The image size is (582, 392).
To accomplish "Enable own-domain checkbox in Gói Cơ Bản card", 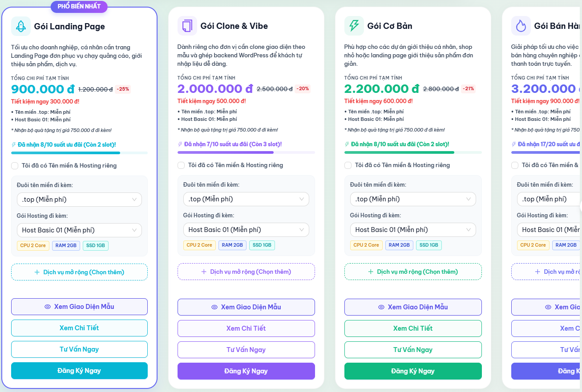I will click(x=348, y=165).
